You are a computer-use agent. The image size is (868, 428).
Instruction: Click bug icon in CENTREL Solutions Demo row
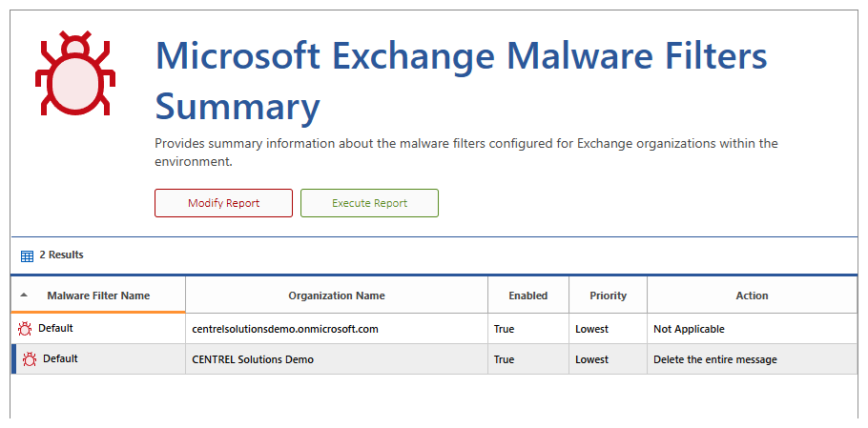pos(30,359)
